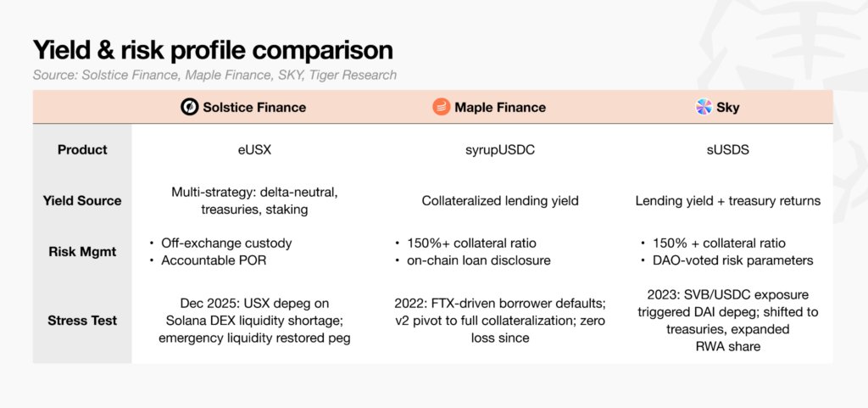Viewport: 868px width, 408px height.
Task: Select the Maple Finance column header text
Action: pyautogui.click(x=500, y=107)
